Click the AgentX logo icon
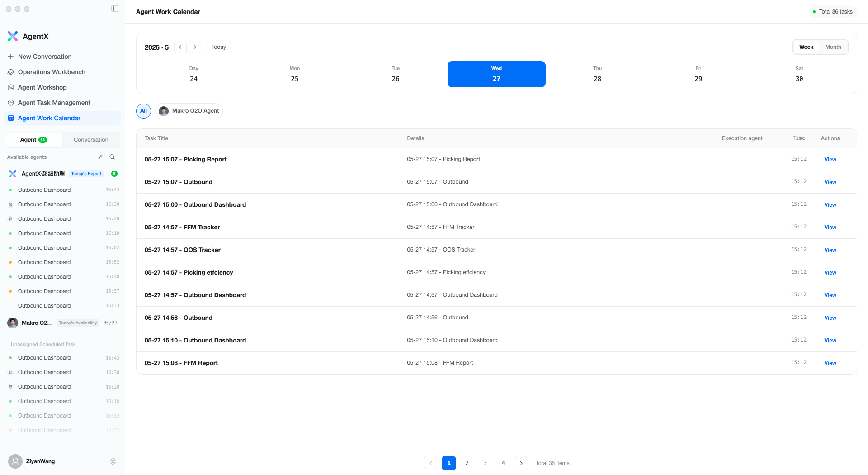The height and width of the screenshot is (475, 868). pos(13,36)
